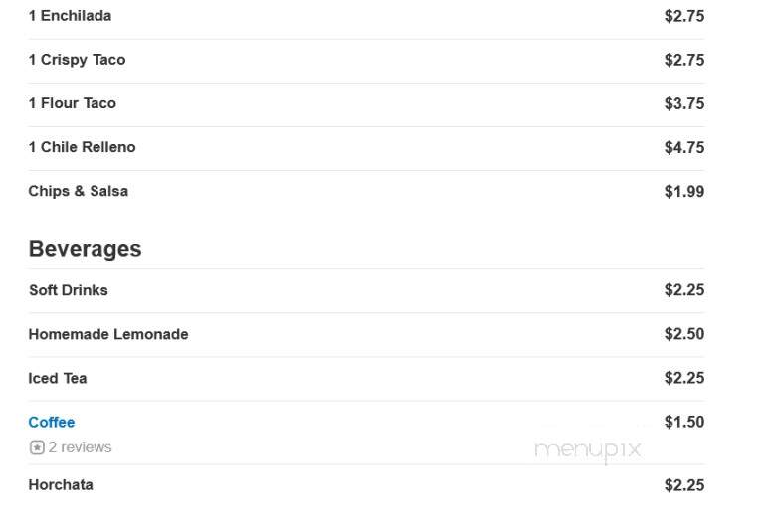The height and width of the screenshot is (532, 766).
Task: Select the Homemade Lemonade item
Action: tap(108, 334)
